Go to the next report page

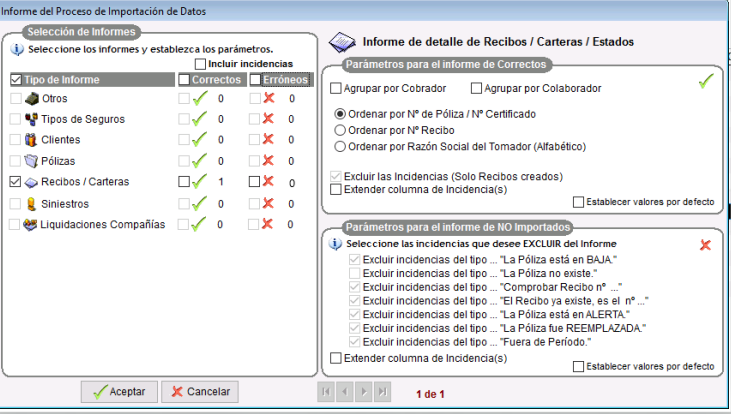coord(364,392)
